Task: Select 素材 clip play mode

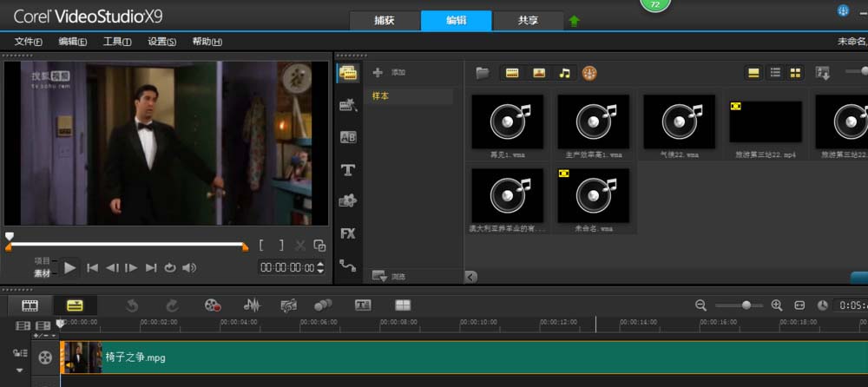Action: click(43, 273)
